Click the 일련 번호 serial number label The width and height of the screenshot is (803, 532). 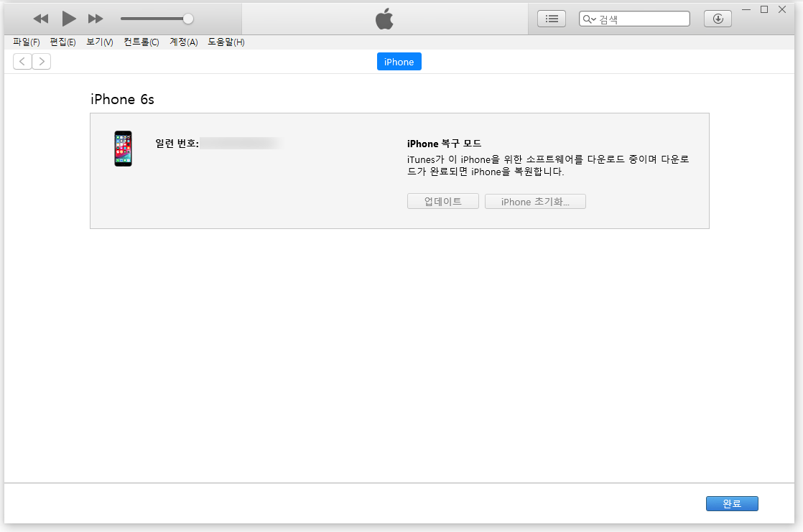click(x=177, y=144)
